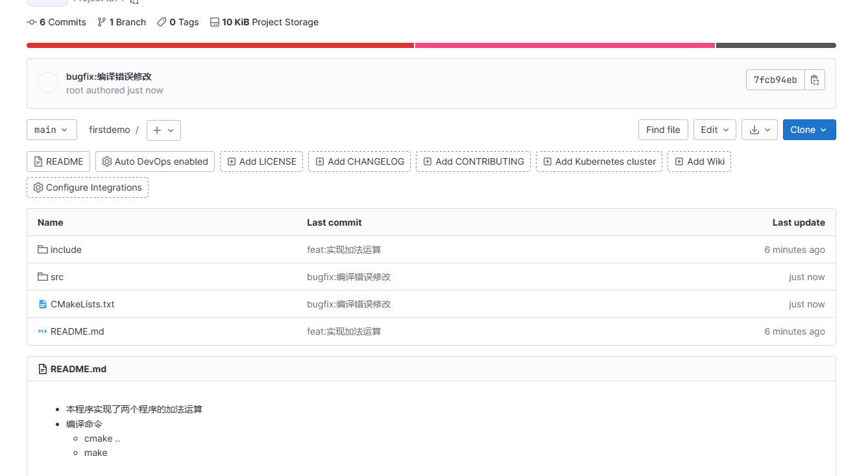Click the Name column header
Image resolution: width=868 pixels, height=476 pixels.
click(51, 222)
